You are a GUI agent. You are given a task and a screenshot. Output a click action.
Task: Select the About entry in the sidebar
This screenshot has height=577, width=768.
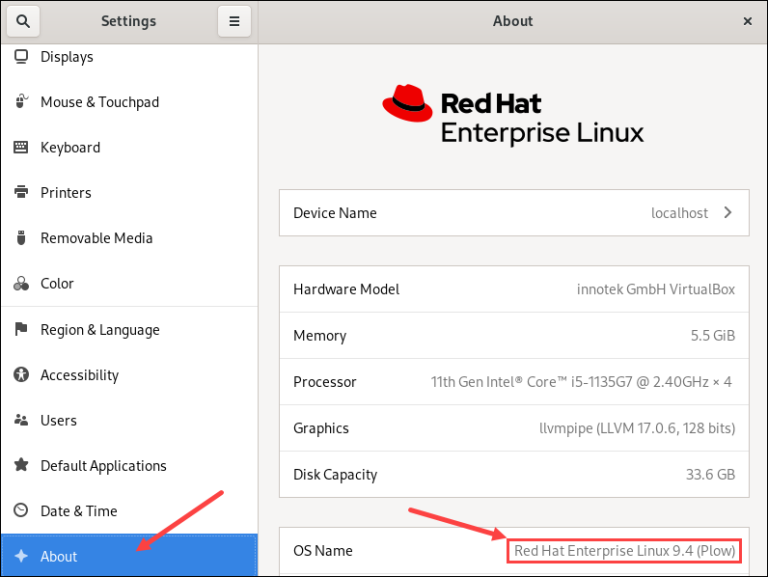click(129, 555)
